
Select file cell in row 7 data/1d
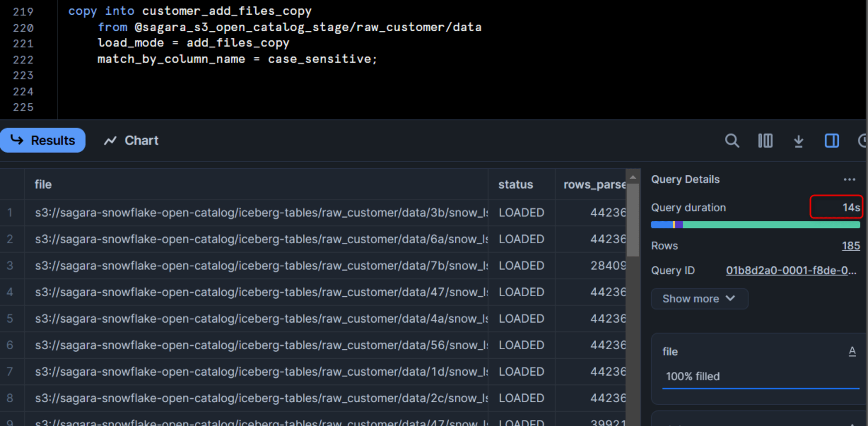coord(256,371)
